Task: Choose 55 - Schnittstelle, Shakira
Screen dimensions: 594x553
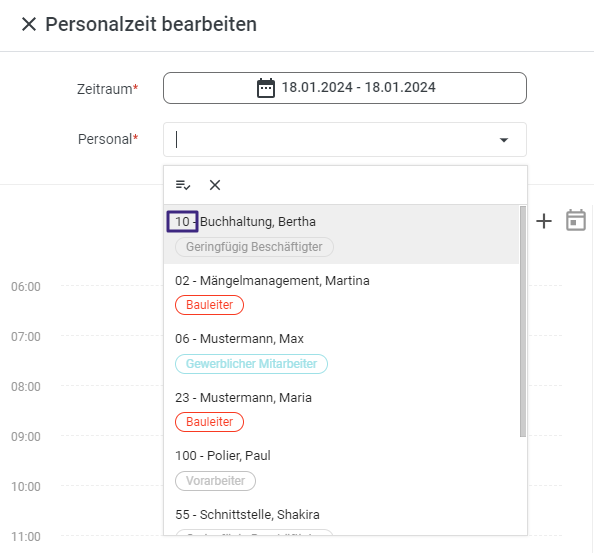Action: tap(341, 517)
